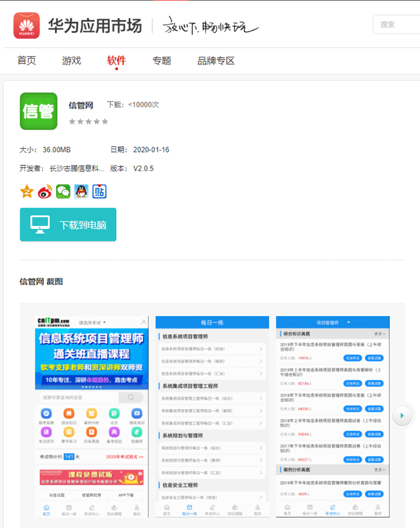Click the five-star rating row

(x=89, y=121)
